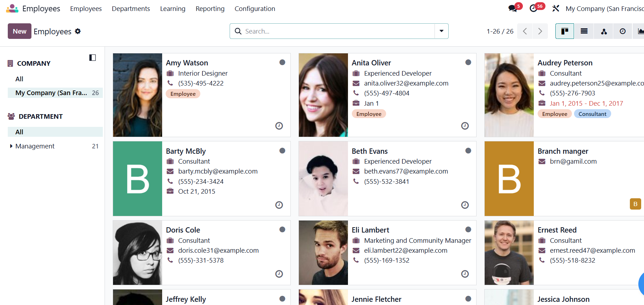644x305 pixels.
Task: Open activity clock on Doris Cole card
Action: (x=279, y=274)
